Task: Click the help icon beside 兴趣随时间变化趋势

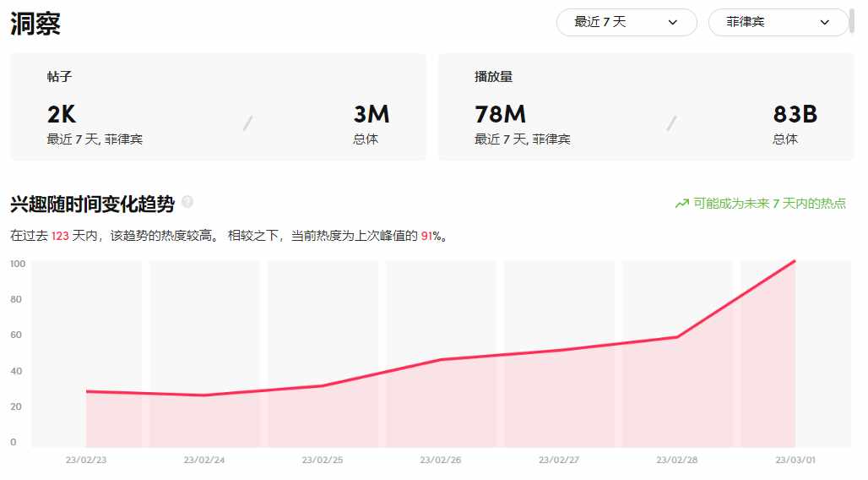Action: (187, 202)
